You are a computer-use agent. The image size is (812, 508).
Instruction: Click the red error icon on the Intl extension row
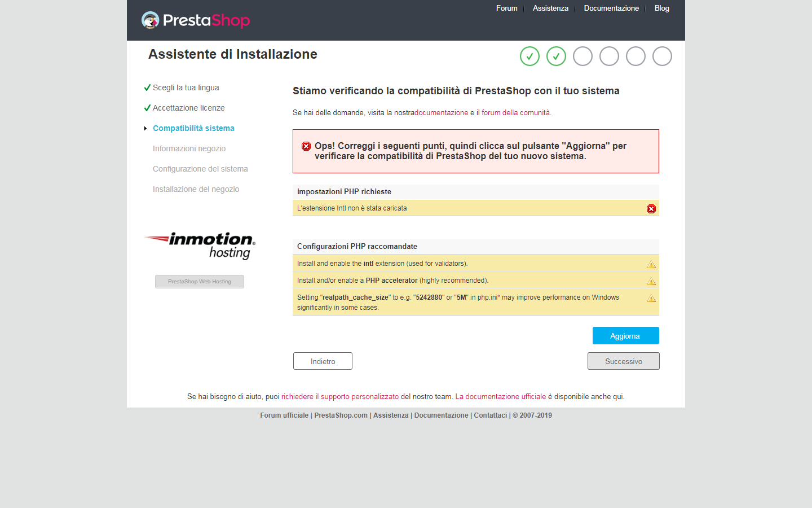click(651, 209)
